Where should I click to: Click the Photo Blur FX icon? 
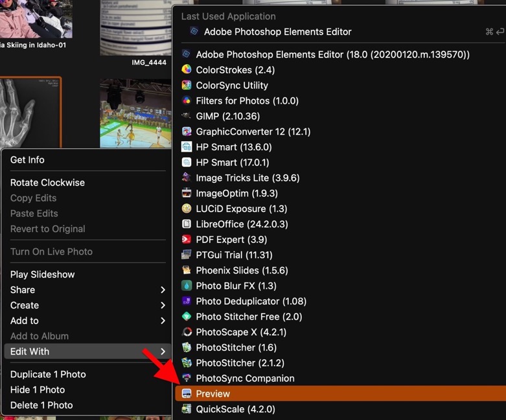[187, 285]
